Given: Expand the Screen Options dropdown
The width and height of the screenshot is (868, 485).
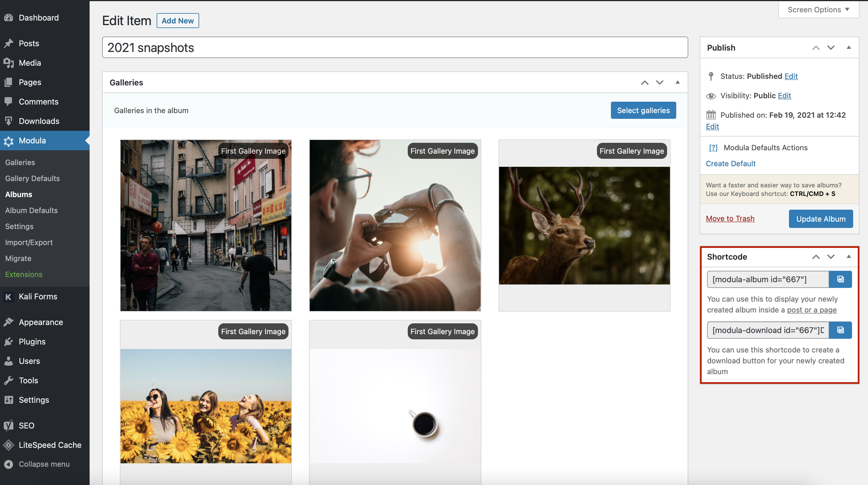Looking at the screenshot, I should (x=818, y=10).
